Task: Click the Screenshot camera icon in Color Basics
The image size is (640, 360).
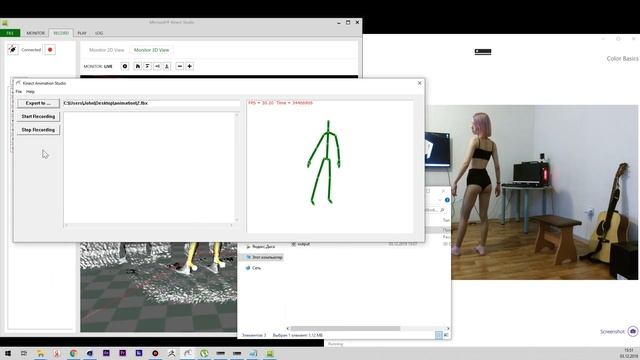Action: 633,331
